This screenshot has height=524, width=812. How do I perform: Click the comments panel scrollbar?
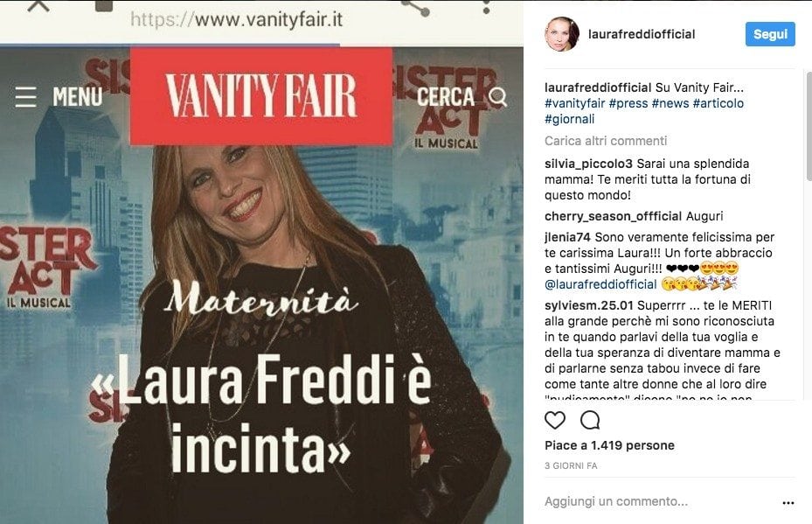[809, 127]
